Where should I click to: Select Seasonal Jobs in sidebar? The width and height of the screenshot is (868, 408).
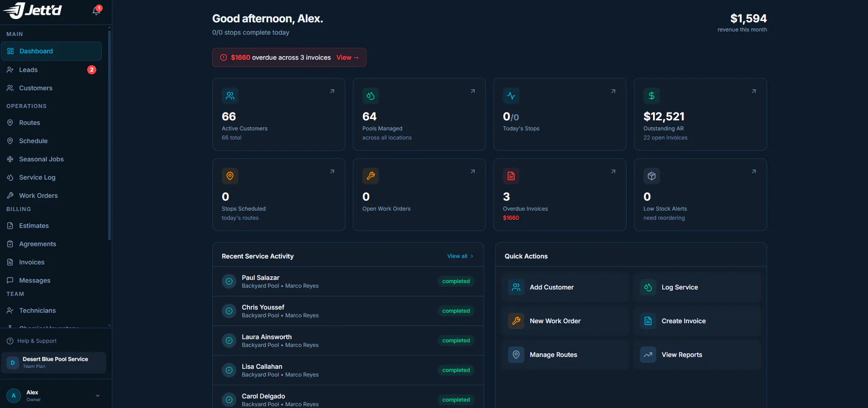51,159
